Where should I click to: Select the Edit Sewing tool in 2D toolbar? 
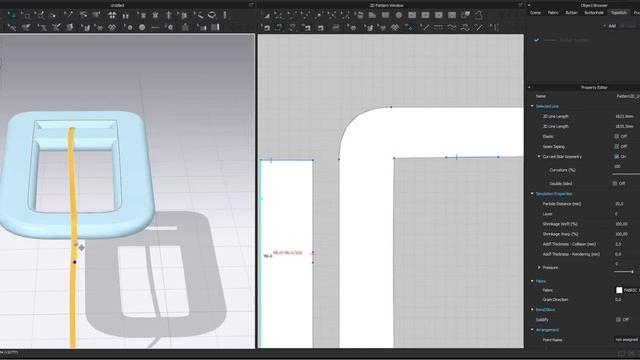[266, 27]
